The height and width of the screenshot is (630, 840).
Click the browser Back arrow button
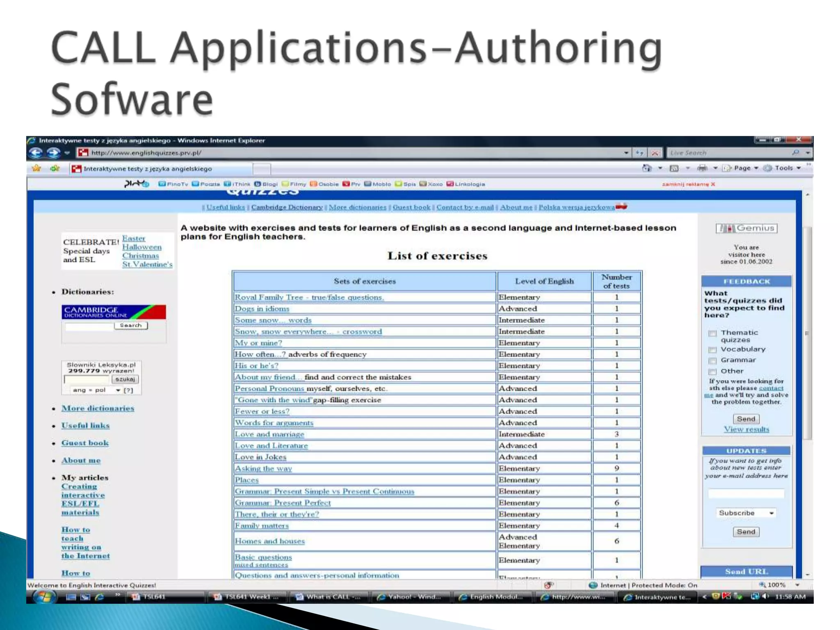click(x=36, y=153)
